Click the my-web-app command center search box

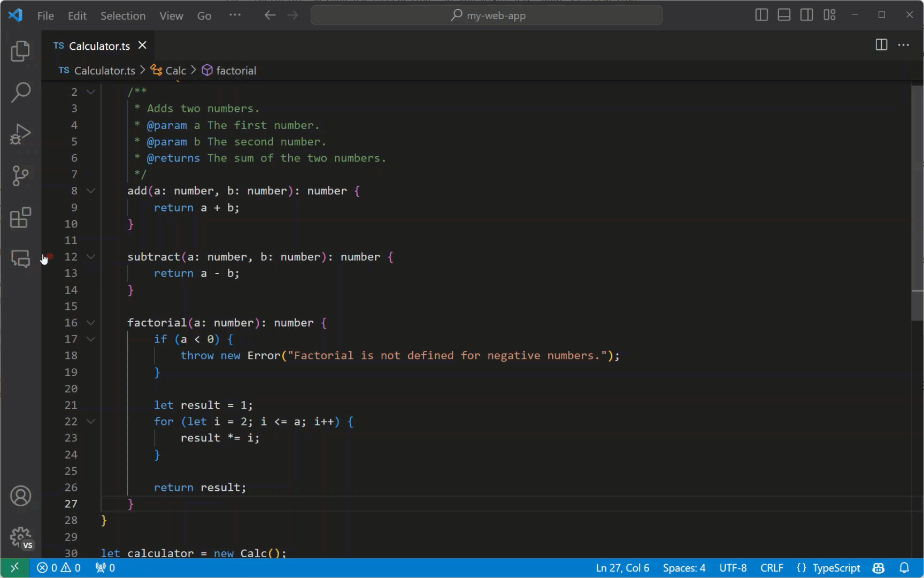pyautogui.click(x=486, y=16)
